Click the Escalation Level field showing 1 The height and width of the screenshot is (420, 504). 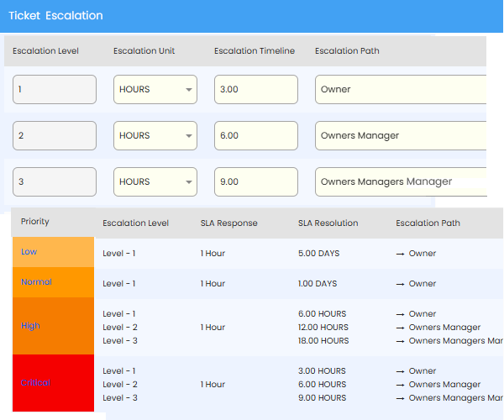click(x=55, y=89)
